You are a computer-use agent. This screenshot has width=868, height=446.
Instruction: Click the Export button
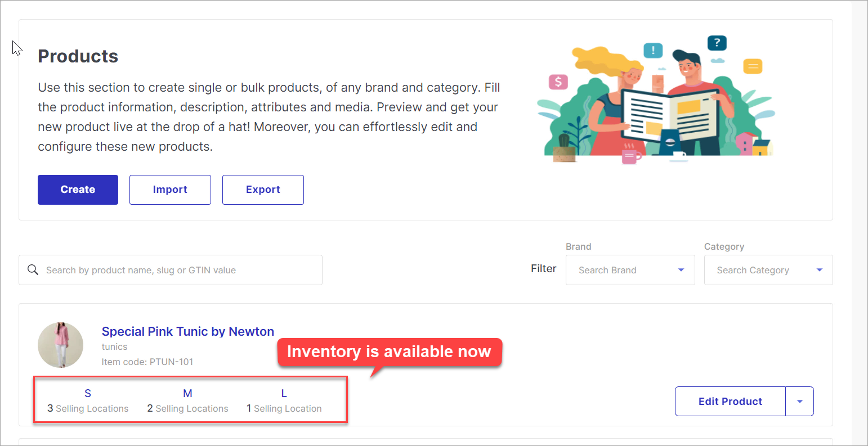click(x=263, y=190)
